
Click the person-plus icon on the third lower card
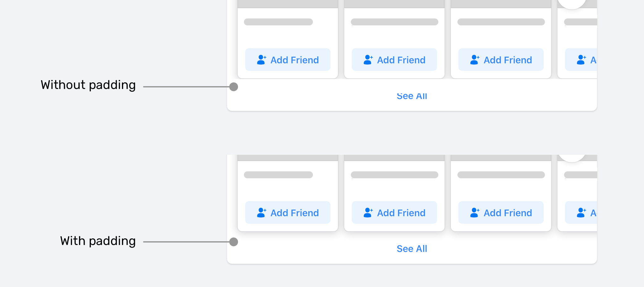coord(475,212)
